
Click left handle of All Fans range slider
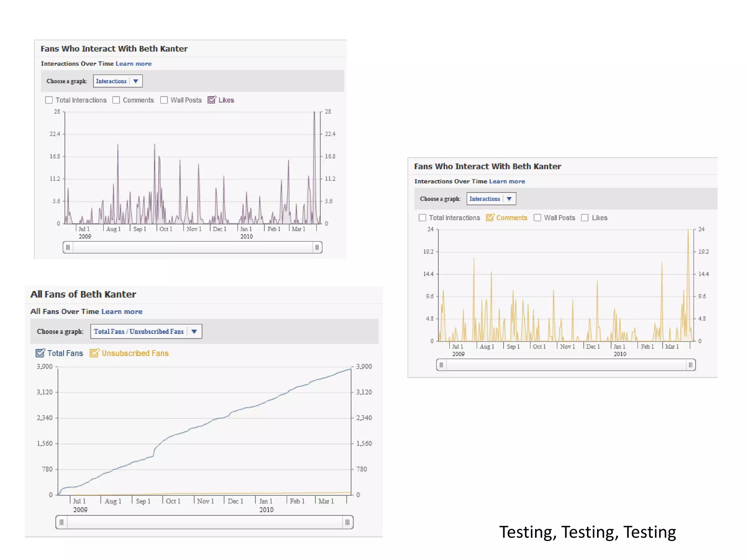[x=62, y=522]
